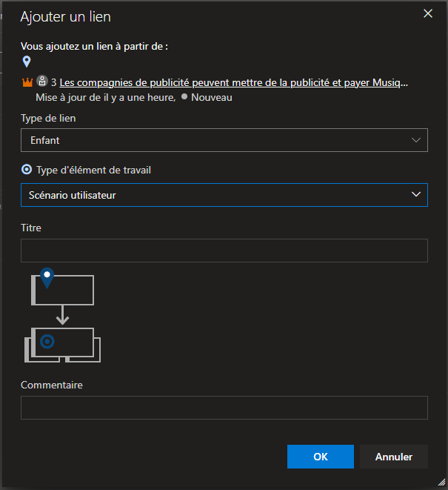Close the Ajouter un lien dialog
The image size is (448, 490).
[427, 13]
